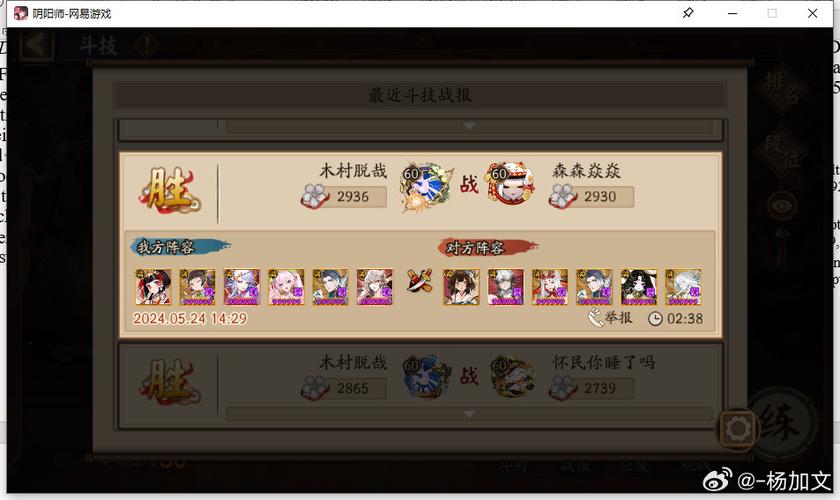Click crossed swords icon between lineups

click(x=419, y=281)
